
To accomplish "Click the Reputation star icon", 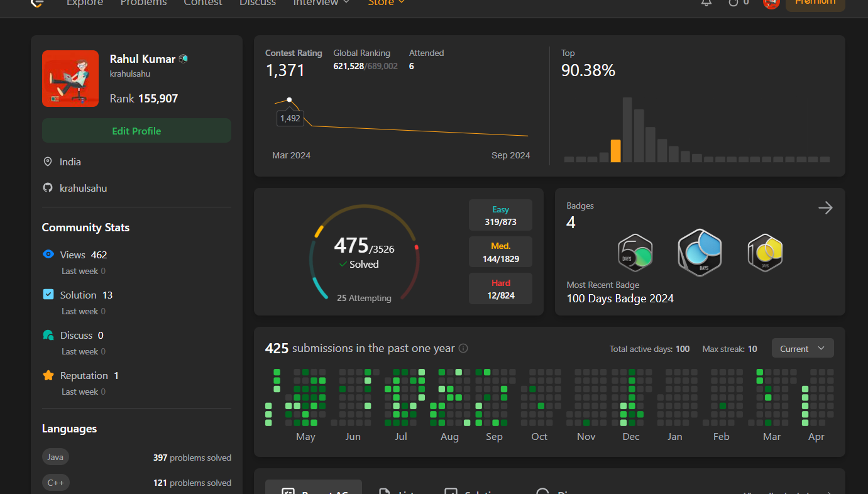I will [x=48, y=375].
